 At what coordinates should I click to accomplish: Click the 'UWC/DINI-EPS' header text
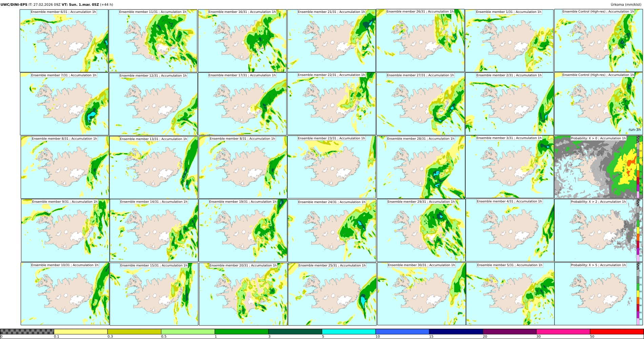coord(14,5)
